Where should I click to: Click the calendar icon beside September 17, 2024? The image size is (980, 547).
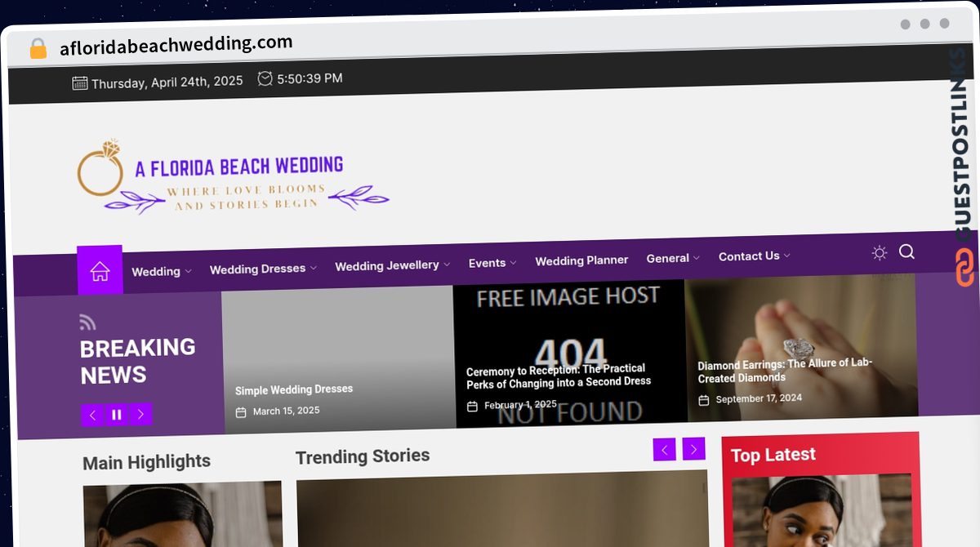pyautogui.click(x=704, y=398)
